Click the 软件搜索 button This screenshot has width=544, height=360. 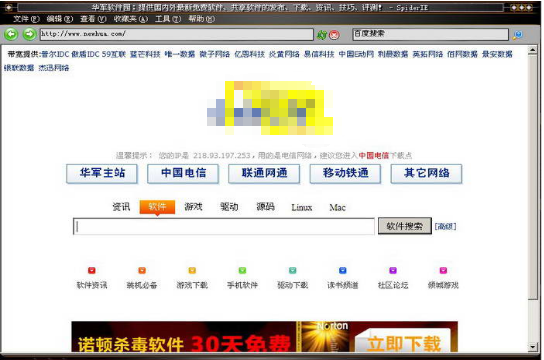405,226
